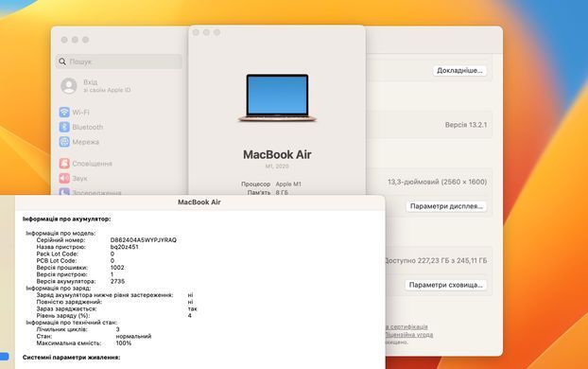Click "Інформація про заряд:" subheading
This screenshot has height=369, width=588.
point(58,288)
